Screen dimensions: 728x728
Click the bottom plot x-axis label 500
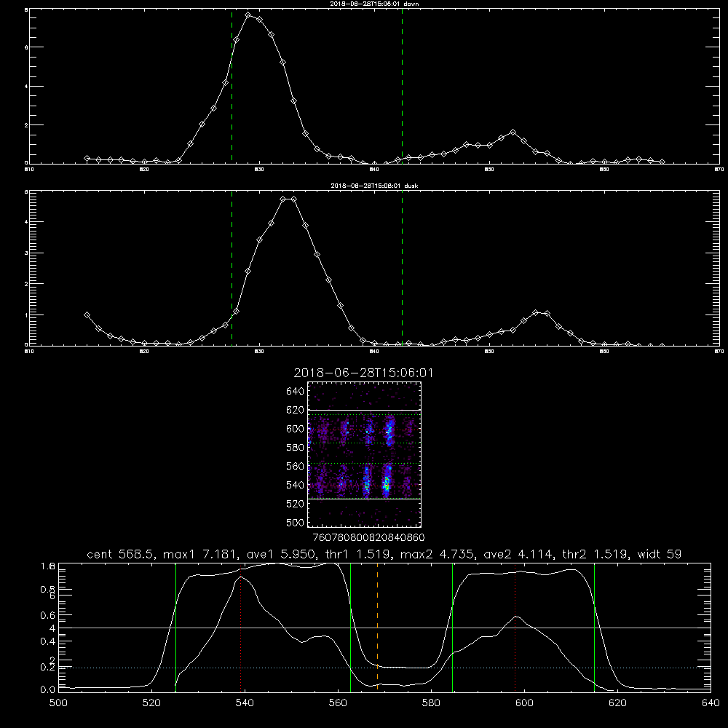tap(58, 703)
